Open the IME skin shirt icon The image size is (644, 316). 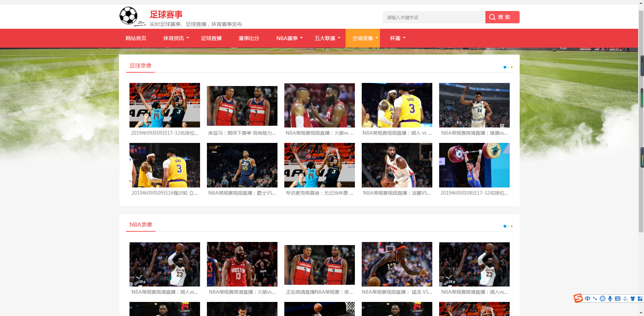pyautogui.click(x=633, y=299)
